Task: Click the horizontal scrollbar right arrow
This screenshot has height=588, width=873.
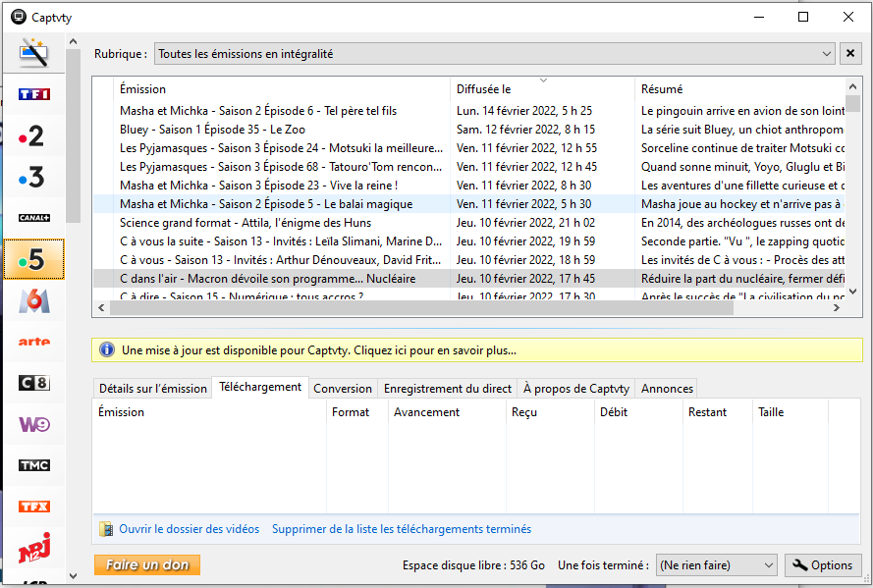Action: point(837,307)
